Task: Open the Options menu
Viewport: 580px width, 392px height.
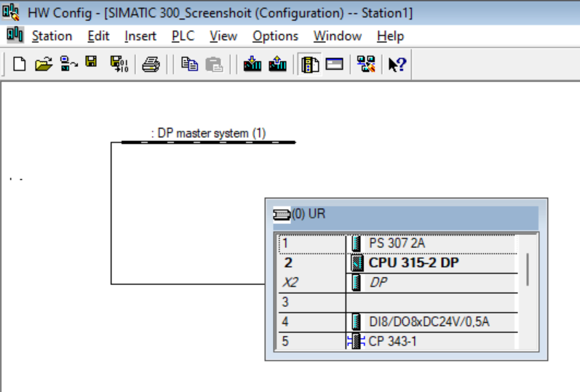Action: [275, 36]
